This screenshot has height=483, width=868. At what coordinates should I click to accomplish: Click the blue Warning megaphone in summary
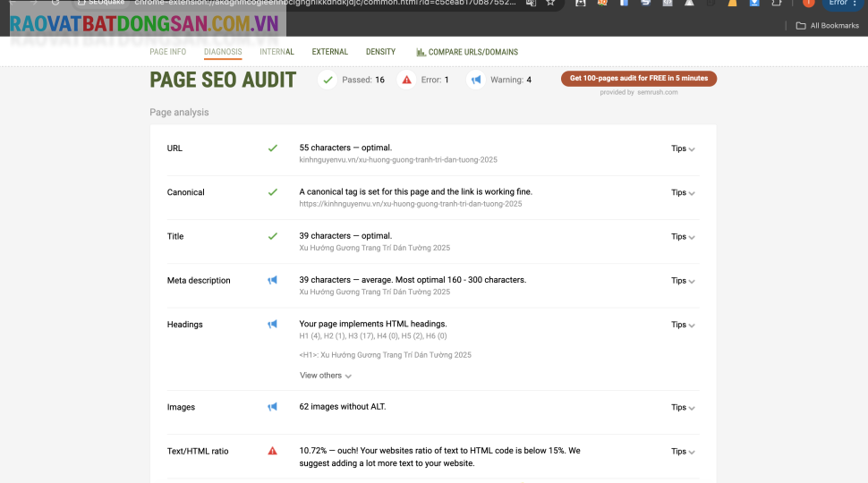tap(476, 80)
